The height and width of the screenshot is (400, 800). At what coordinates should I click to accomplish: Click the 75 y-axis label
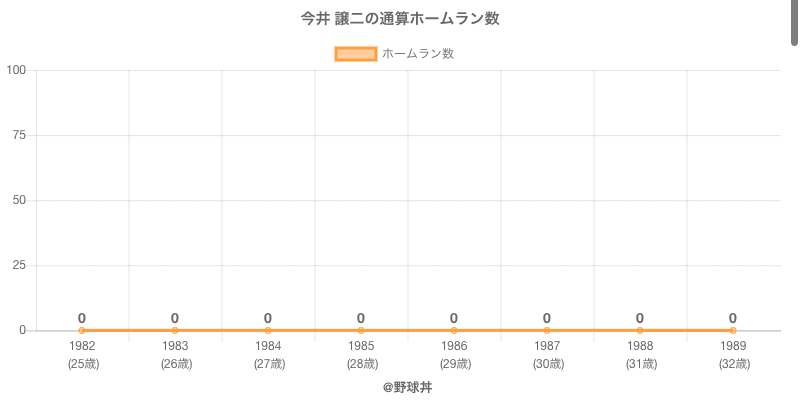(x=19, y=135)
